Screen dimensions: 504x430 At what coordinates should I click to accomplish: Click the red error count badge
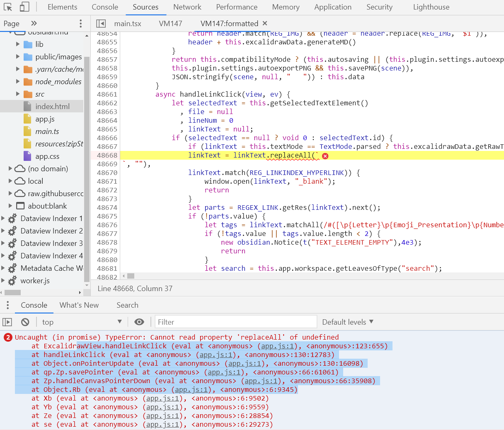tap(8, 337)
